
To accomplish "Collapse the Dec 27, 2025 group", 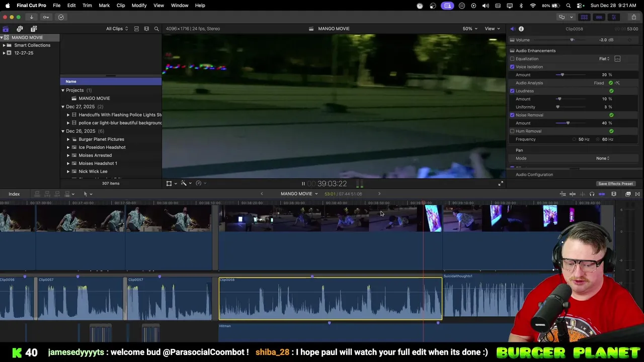I will point(63,107).
